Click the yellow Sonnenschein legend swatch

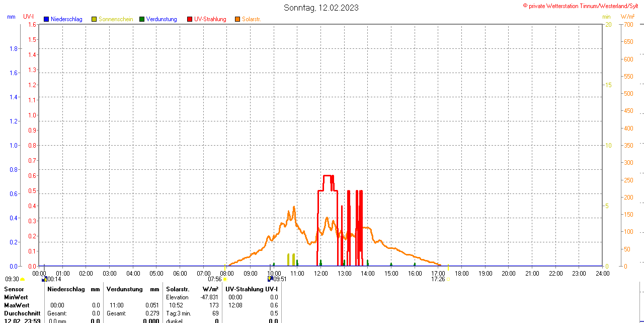click(x=94, y=19)
